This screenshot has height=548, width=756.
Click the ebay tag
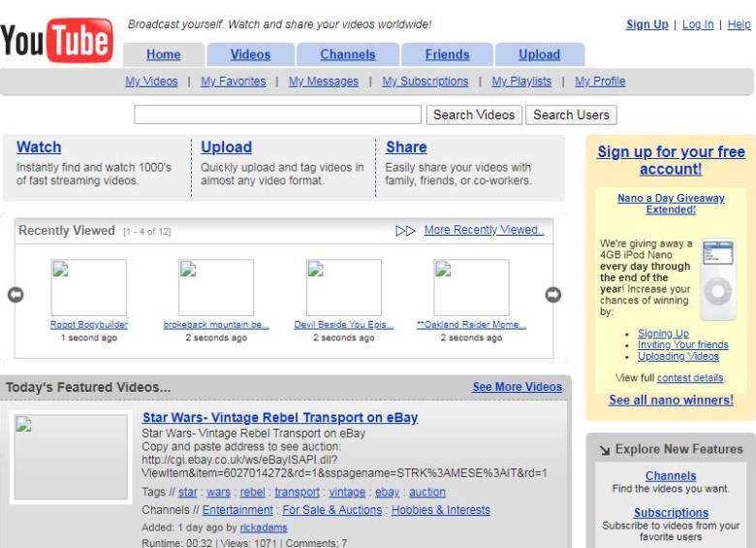[x=387, y=492]
